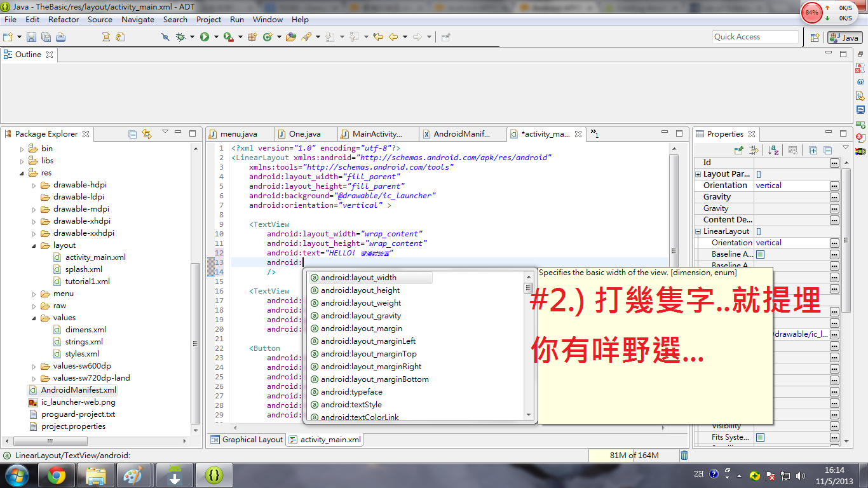Select android:layout_height suggestion
The image size is (868, 488).
[x=360, y=290]
